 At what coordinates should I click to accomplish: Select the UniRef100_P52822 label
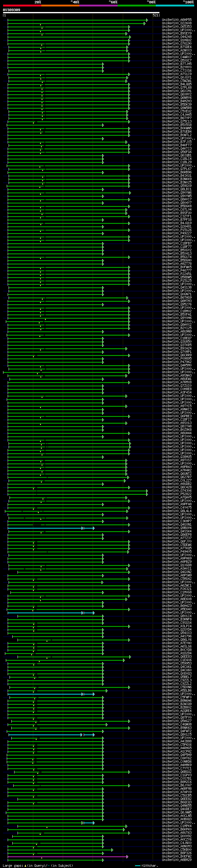176,494
